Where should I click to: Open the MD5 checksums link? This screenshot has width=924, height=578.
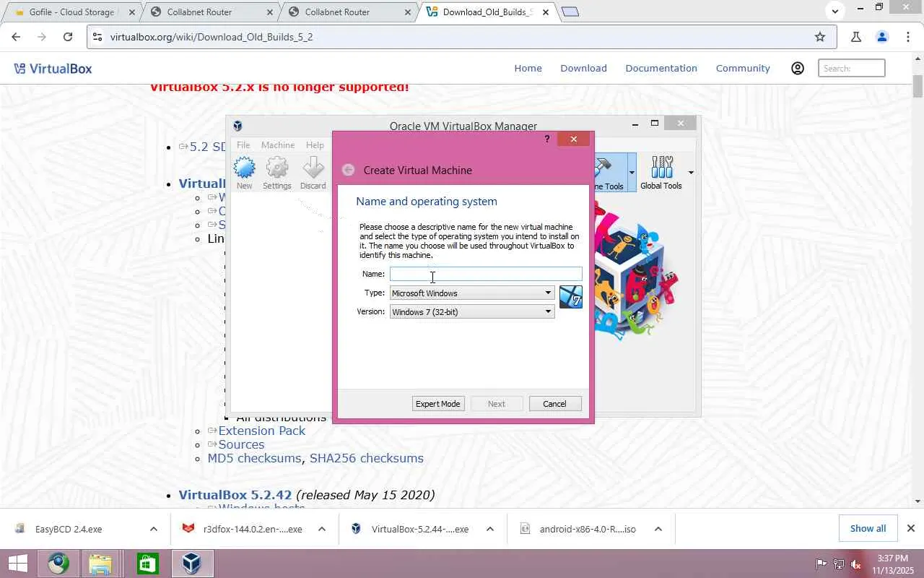click(254, 458)
